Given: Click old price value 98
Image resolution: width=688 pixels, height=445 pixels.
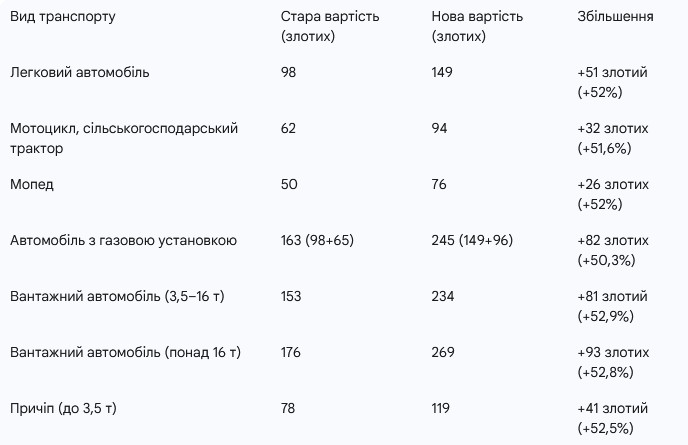Looking at the screenshot, I should coord(288,72).
